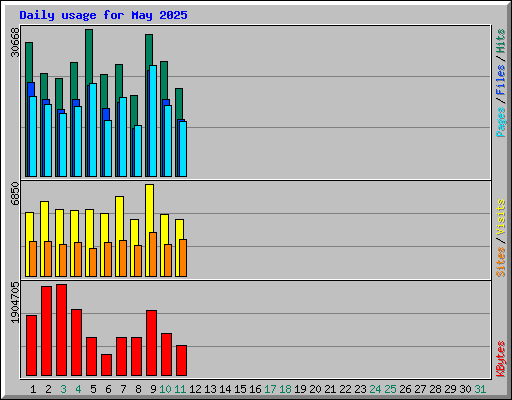
Task: Click the orange 'Sites' legend label
Action: click(501, 262)
